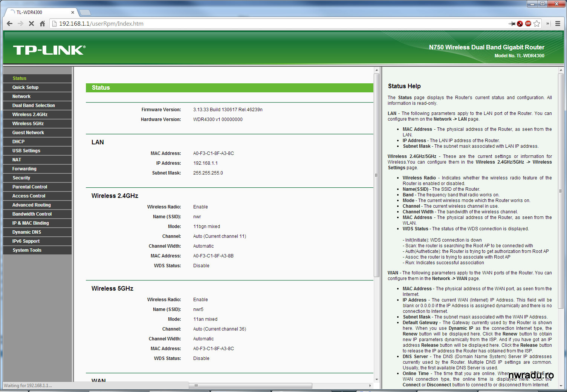567x392 pixels.
Task: Open the AdBlock Plus extension icon
Action: coord(528,23)
